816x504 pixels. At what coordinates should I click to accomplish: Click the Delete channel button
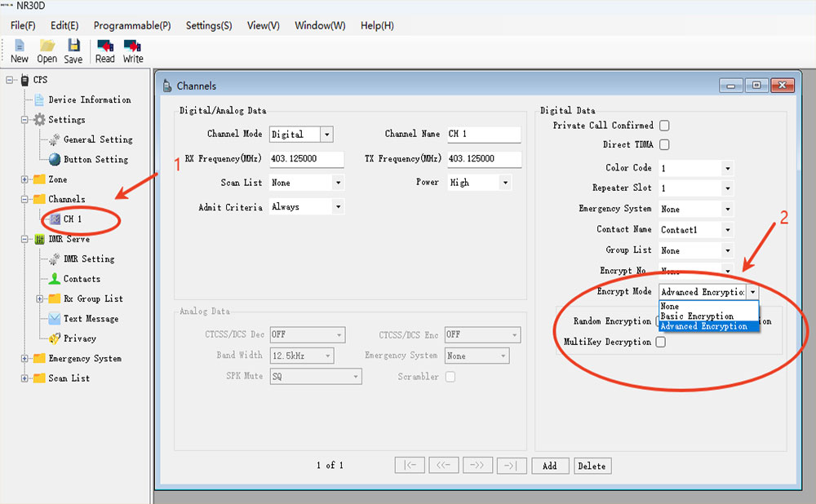click(x=592, y=466)
